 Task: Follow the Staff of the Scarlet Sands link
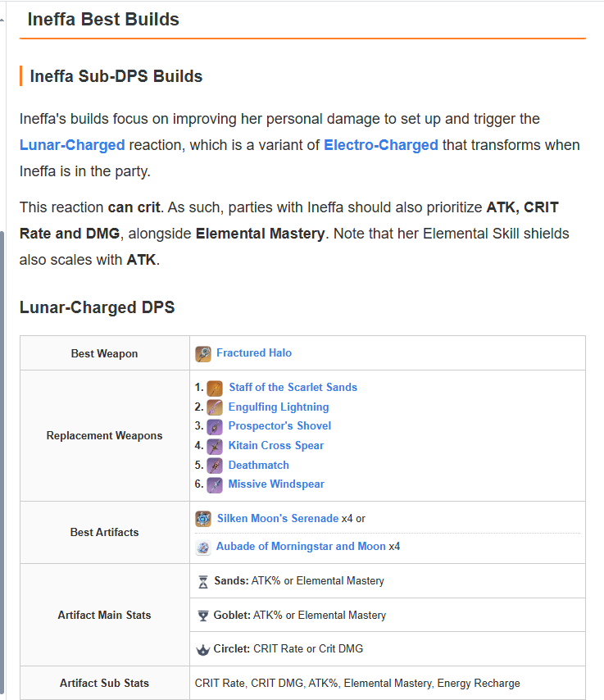[293, 388]
